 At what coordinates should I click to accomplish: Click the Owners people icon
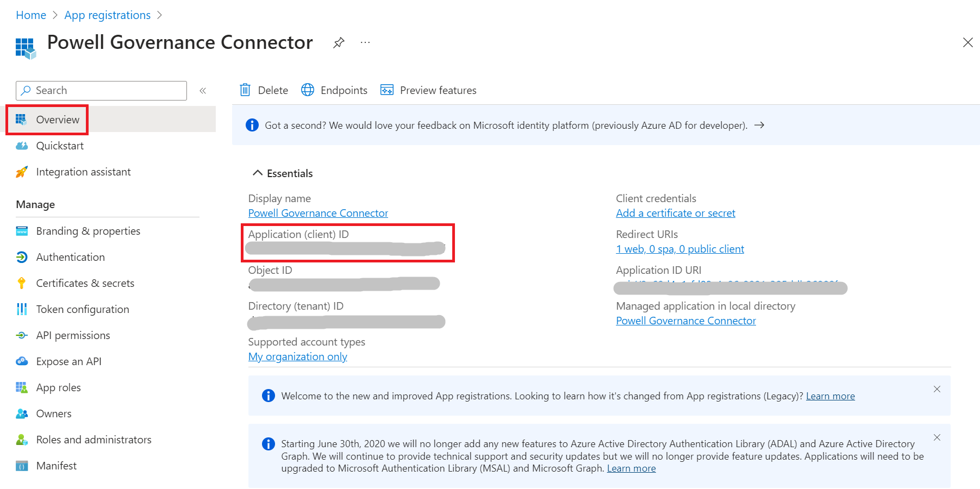(x=22, y=413)
